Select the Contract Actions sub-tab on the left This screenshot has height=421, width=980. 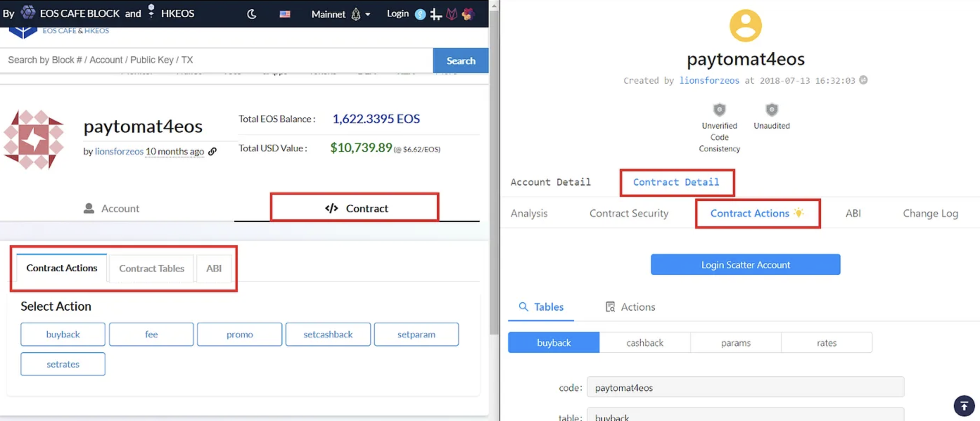pos(62,268)
